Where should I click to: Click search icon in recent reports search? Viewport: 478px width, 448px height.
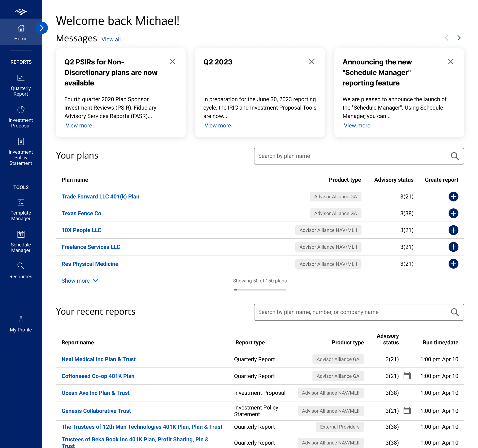coord(454,312)
